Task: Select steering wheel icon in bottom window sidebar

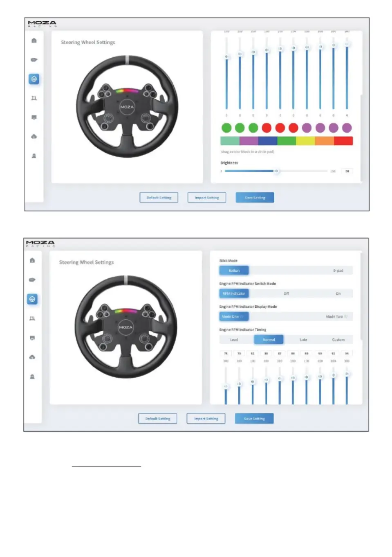Action: click(x=32, y=299)
